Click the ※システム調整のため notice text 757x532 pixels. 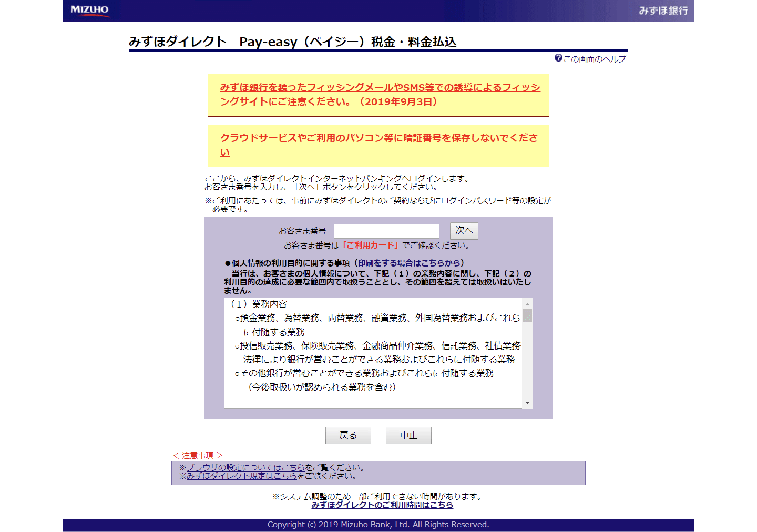tap(377, 496)
